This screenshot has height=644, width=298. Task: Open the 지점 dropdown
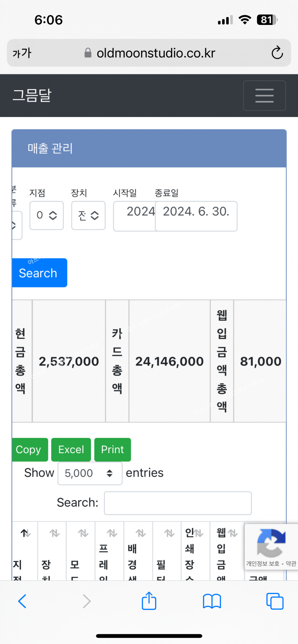pyautogui.click(x=47, y=215)
